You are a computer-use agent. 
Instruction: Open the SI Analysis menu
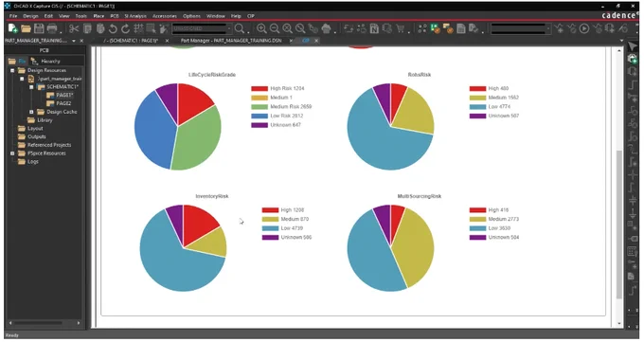point(135,16)
